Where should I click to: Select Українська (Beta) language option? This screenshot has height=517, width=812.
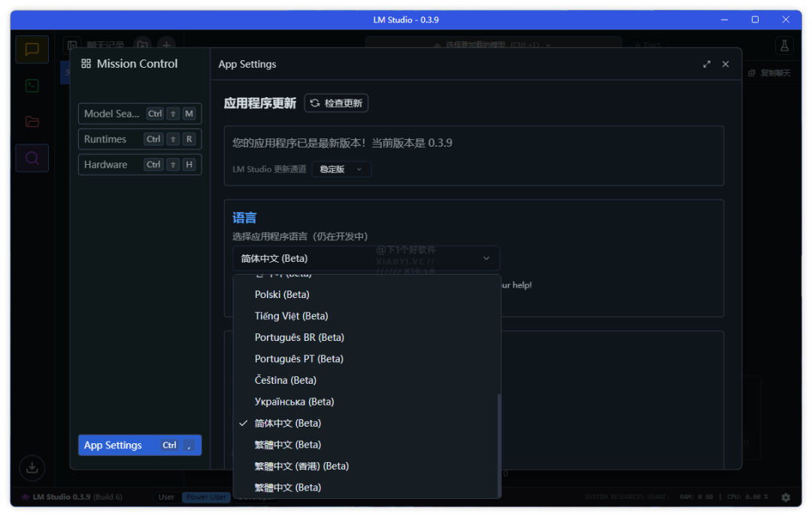[x=294, y=402]
